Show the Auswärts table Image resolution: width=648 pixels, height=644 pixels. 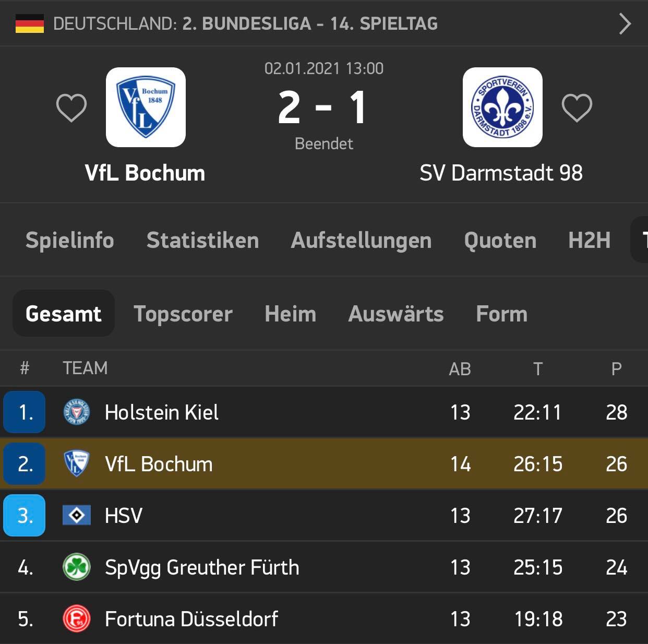(396, 314)
